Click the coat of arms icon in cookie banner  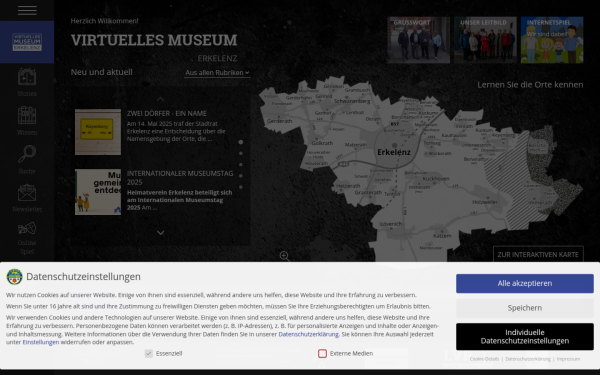pos(15,276)
